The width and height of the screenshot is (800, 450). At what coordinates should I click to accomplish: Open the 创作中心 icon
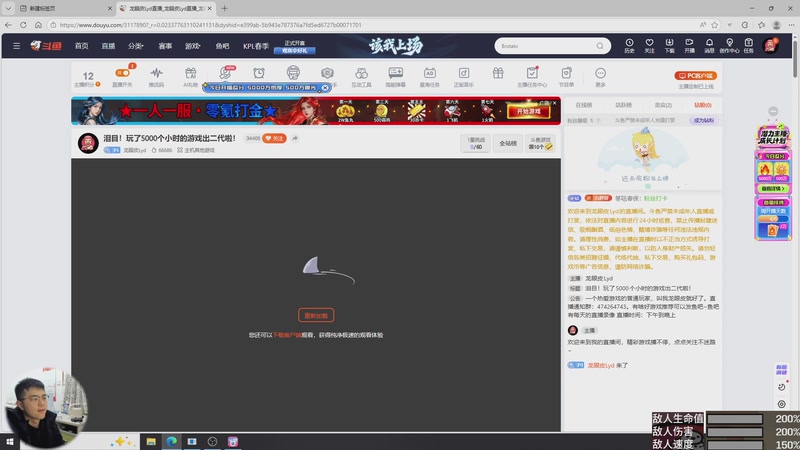click(x=729, y=46)
